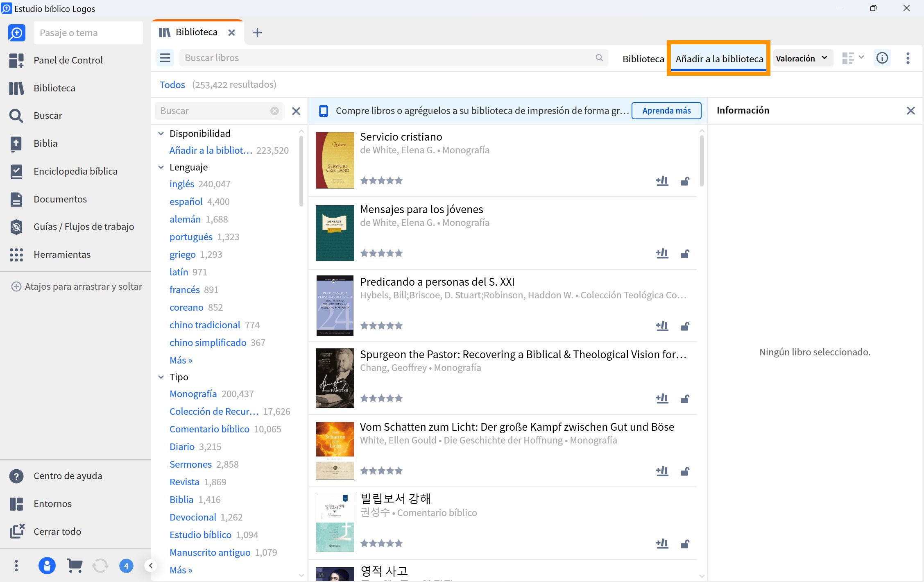Open the view layout dropdown
This screenshot has height=582, width=924.
[853, 58]
